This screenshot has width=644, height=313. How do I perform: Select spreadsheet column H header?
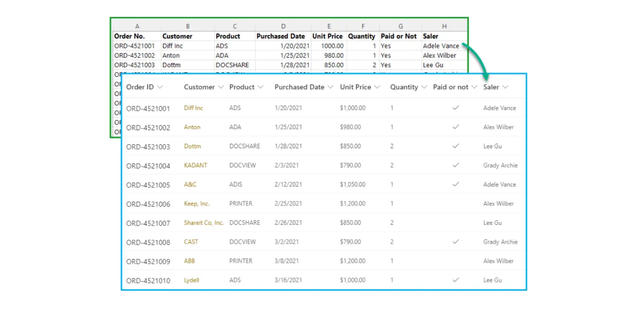coord(444,26)
